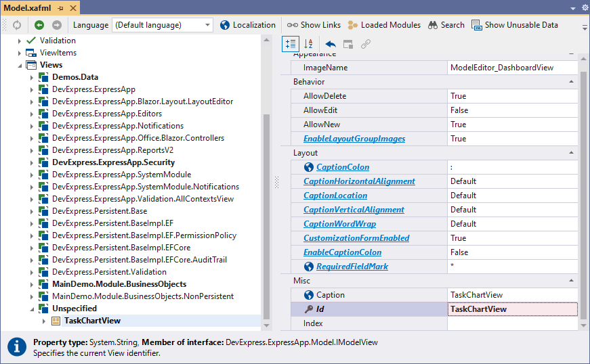Toggle Show Unusable Data
This screenshot has width=590, height=364.
(515, 25)
